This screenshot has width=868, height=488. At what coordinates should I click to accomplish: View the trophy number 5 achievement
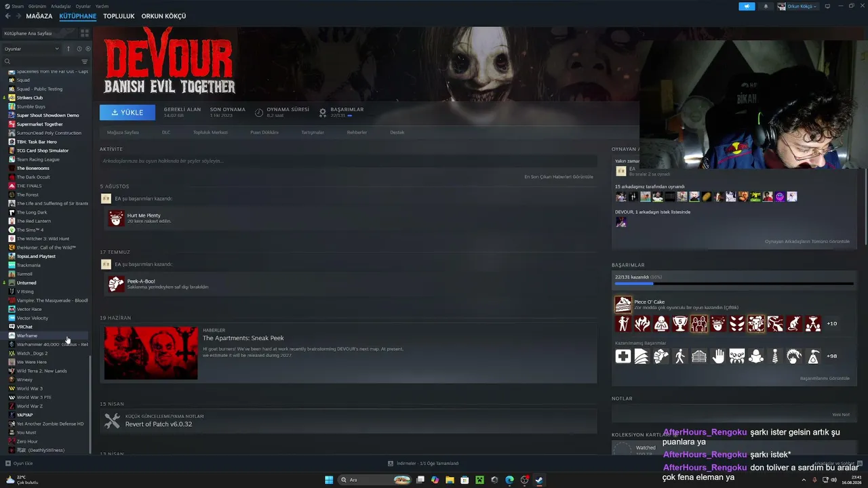point(680,323)
